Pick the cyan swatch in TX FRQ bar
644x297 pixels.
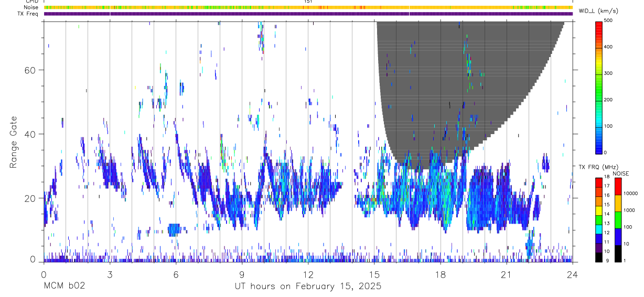[x=599, y=229]
